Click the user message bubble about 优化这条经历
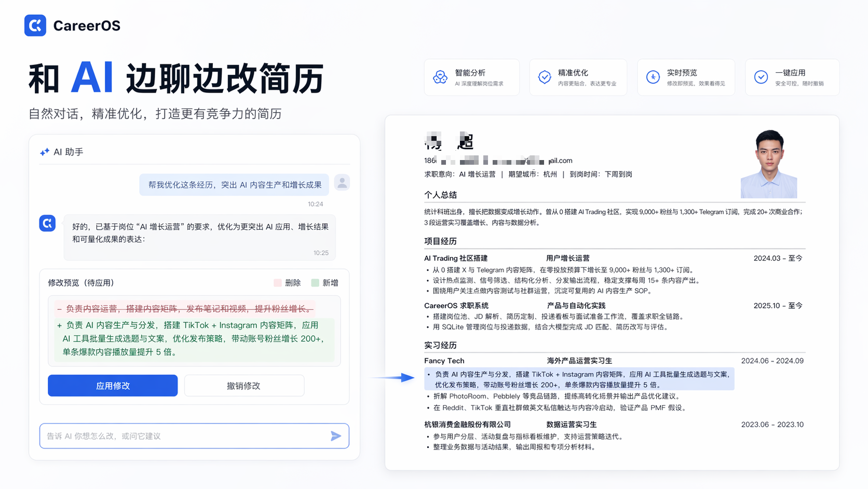Screen dimensions: 868x489 pyautogui.click(x=235, y=185)
